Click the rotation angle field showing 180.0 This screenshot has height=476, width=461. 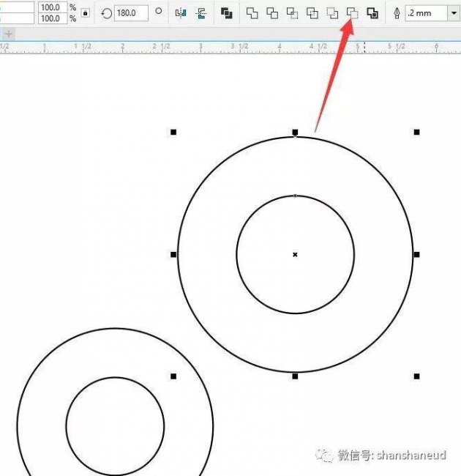(131, 13)
